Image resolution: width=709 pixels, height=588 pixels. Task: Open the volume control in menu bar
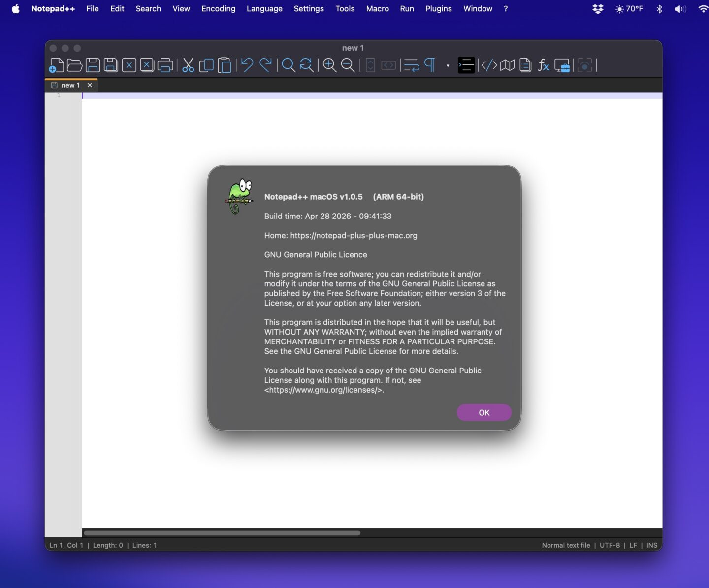point(680,9)
